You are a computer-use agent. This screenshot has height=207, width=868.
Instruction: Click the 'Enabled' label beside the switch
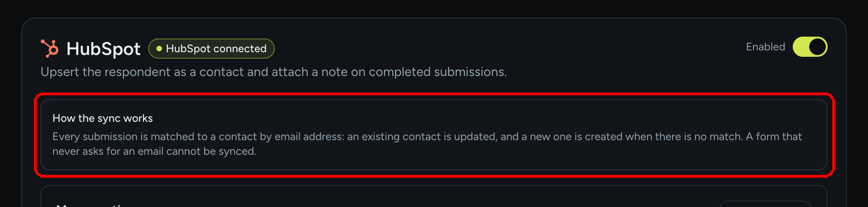tap(765, 47)
